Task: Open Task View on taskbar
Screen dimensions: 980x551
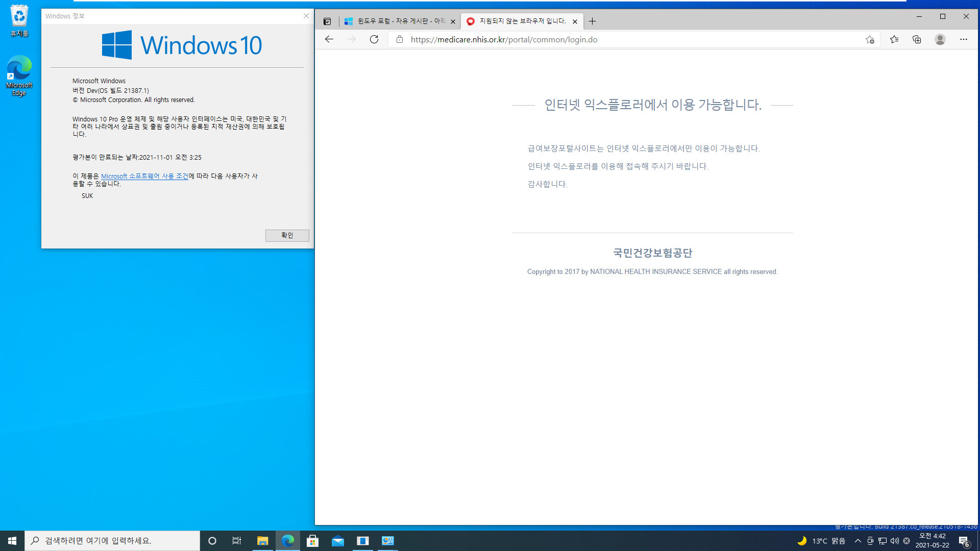Action: tap(237, 541)
